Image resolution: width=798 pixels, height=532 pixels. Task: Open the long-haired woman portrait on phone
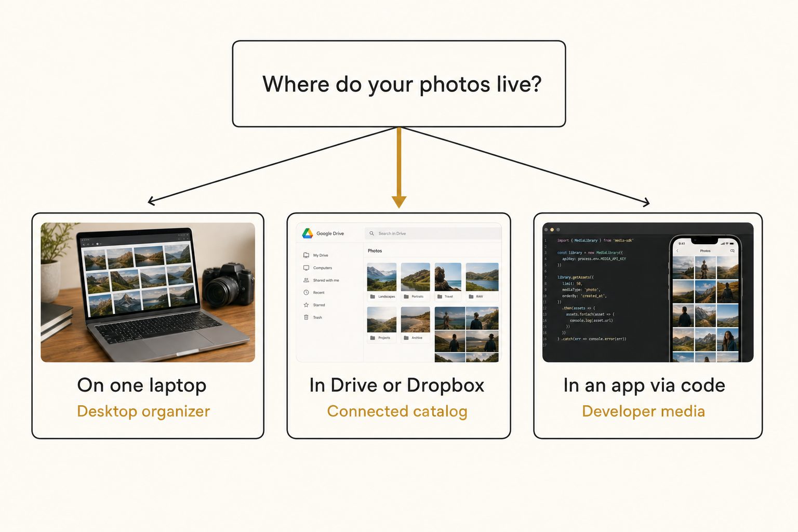tap(728, 340)
